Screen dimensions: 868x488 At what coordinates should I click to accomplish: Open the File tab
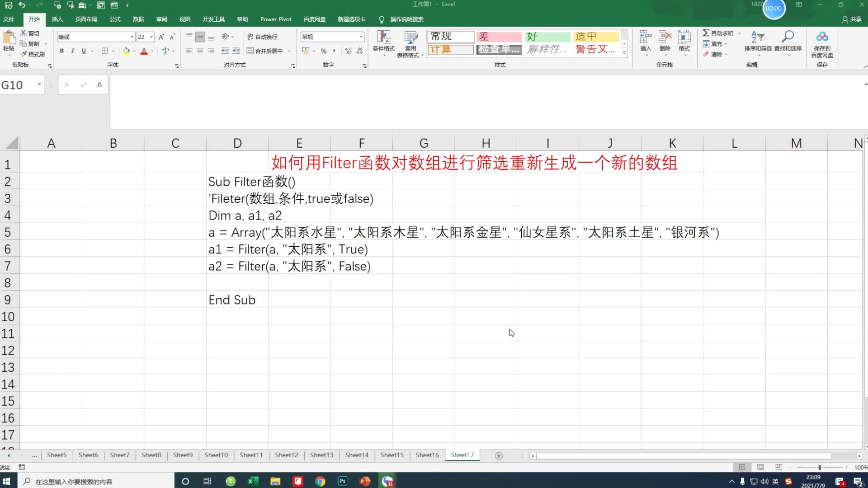click(x=9, y=19)
